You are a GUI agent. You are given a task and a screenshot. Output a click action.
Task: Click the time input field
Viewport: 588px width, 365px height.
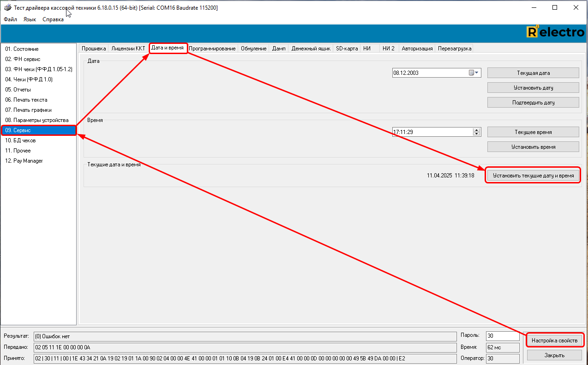pos(432,132)
